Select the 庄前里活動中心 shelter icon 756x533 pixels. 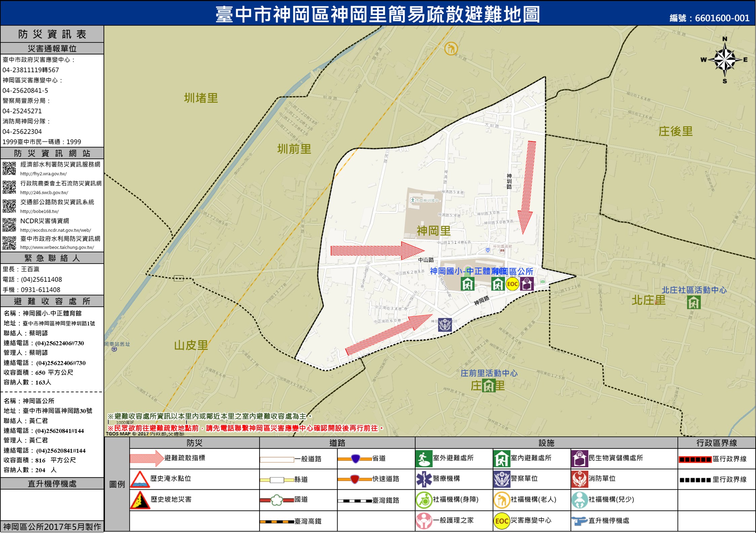(489, 386)
